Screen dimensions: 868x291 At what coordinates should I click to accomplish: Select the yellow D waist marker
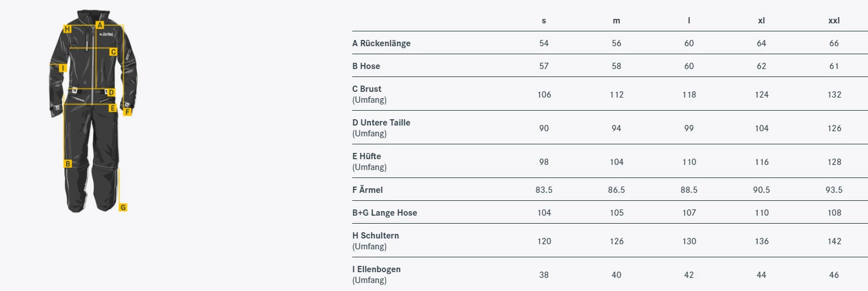[x=111, y=92]
